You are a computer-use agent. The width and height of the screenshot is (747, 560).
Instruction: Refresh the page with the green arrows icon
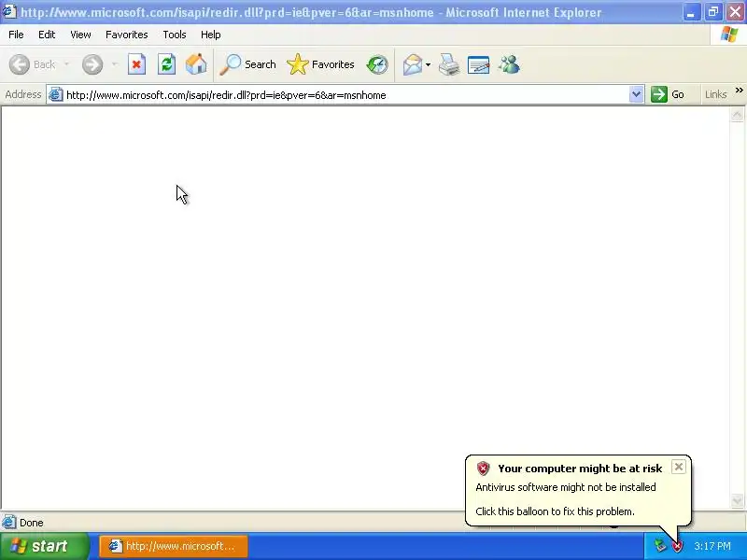click(x=167, y=64)
